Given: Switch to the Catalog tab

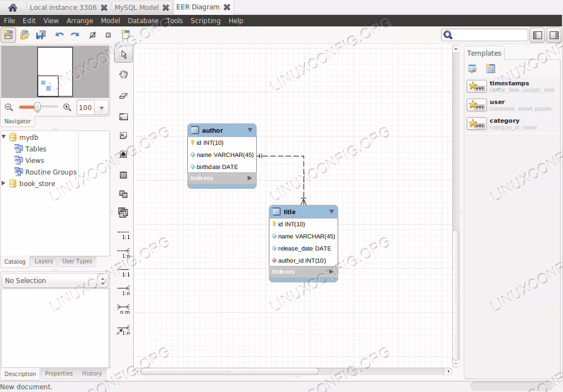Looking at the screenshot, I should pos(15,262).
